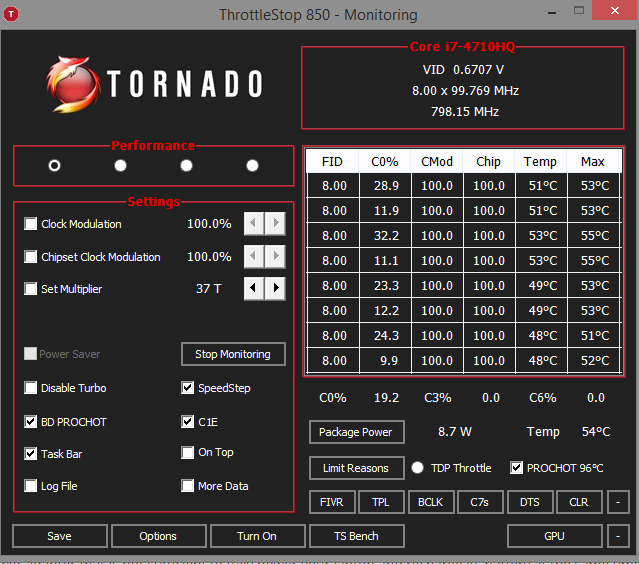Click the CMod column header
639x564 pixels.
[x=436, y=161]
